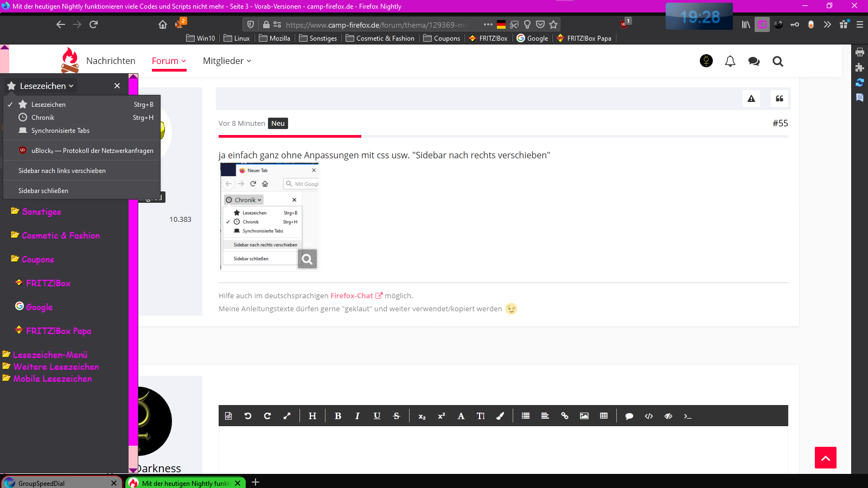The image size is (868, 488).
Task: Save page to Pocket icon
Action: pos(540,24)
